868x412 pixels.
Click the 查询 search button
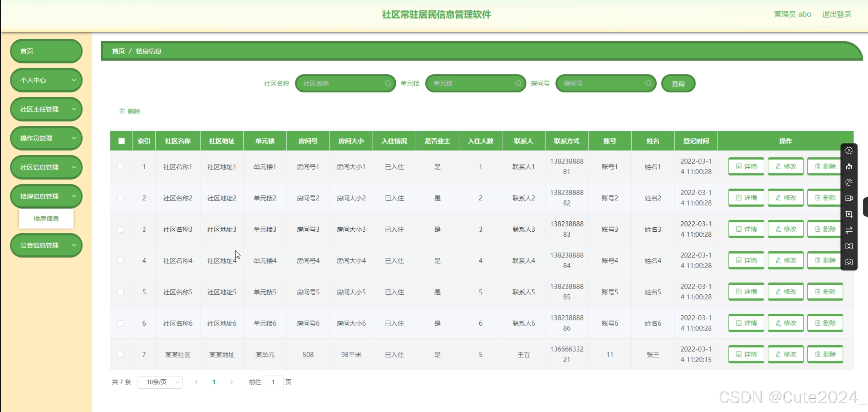click(678, 84)
